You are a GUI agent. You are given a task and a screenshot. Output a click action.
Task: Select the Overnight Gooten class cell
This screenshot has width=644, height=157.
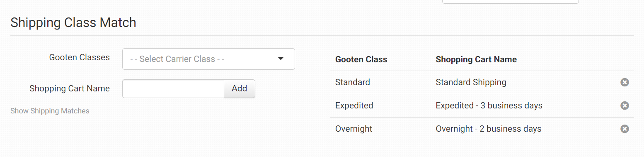(x=354, y=129)
